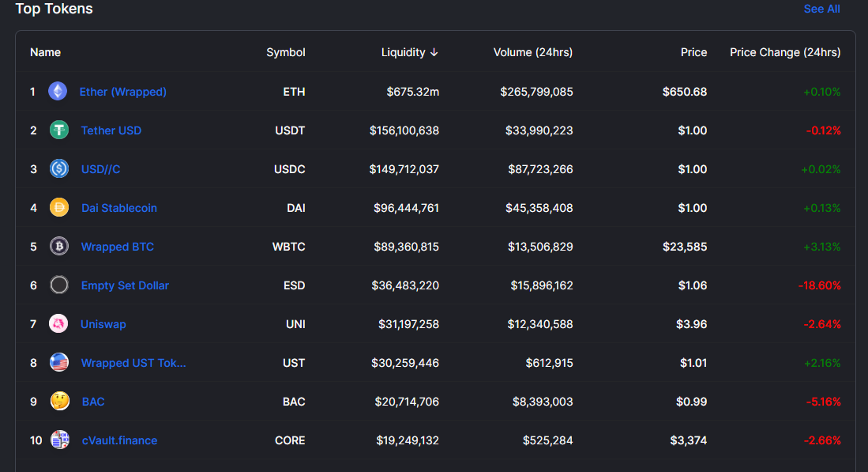
Task: Open the Empty Set Dollar token link
Action: [125, 285]
